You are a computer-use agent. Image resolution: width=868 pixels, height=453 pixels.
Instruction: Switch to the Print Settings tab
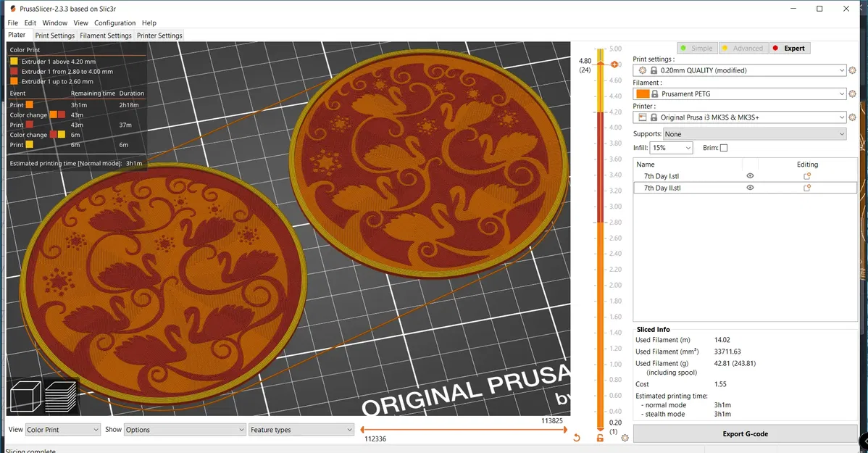click(x=55, y=36)
